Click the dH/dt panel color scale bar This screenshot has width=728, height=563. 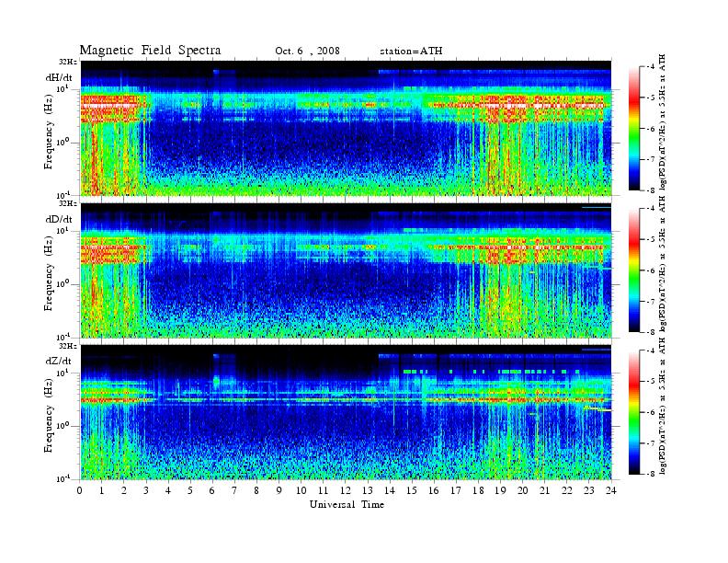[634, 129]
